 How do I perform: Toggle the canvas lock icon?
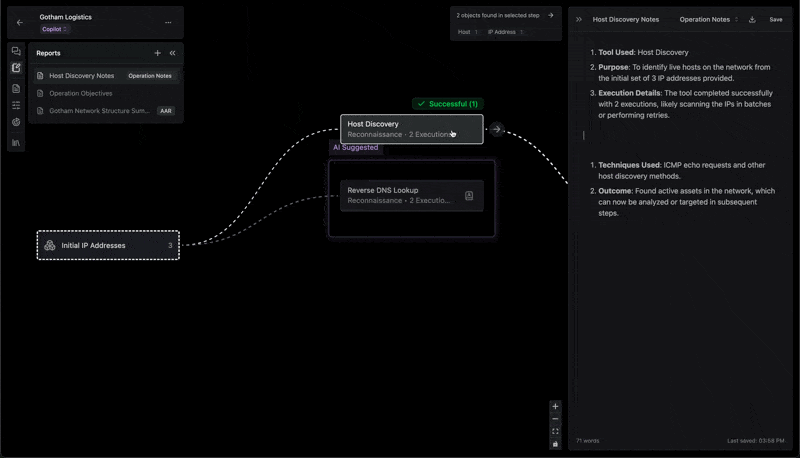(555, 444)
